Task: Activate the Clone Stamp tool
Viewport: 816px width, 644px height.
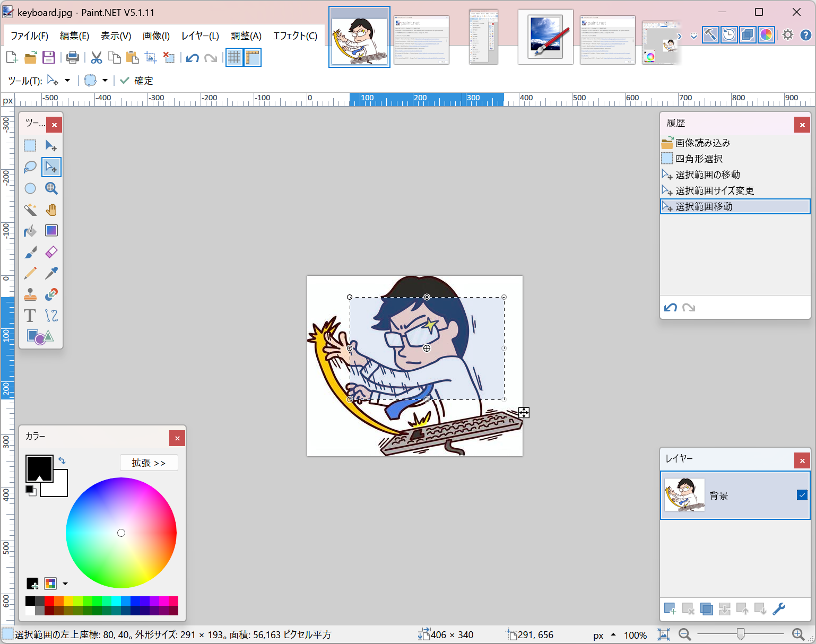Action: pos(30,294)
